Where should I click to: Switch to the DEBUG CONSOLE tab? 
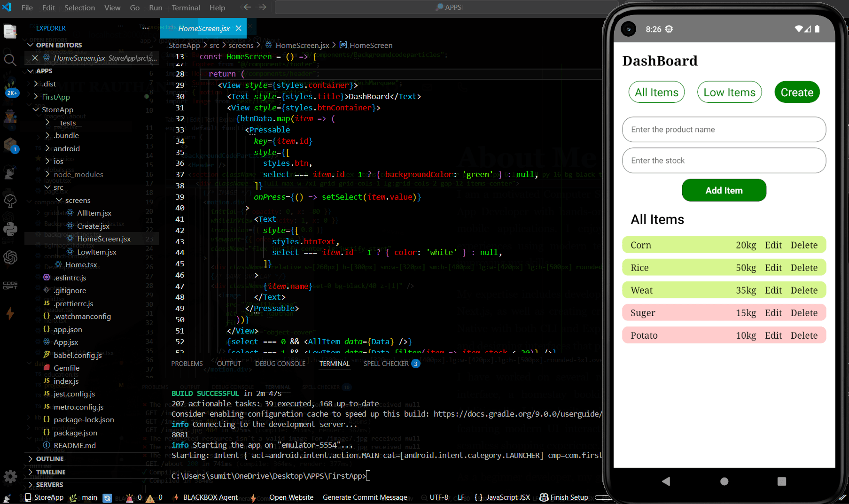280,363
